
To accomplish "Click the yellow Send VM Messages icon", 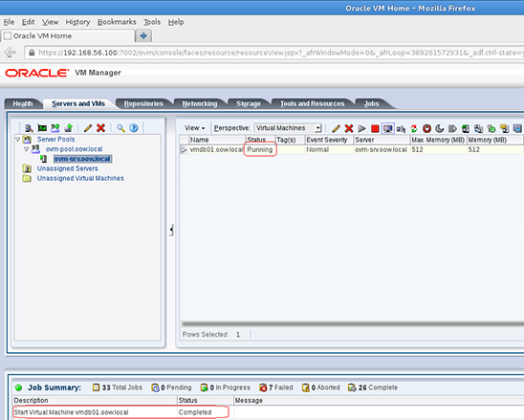I will point(504,128).
